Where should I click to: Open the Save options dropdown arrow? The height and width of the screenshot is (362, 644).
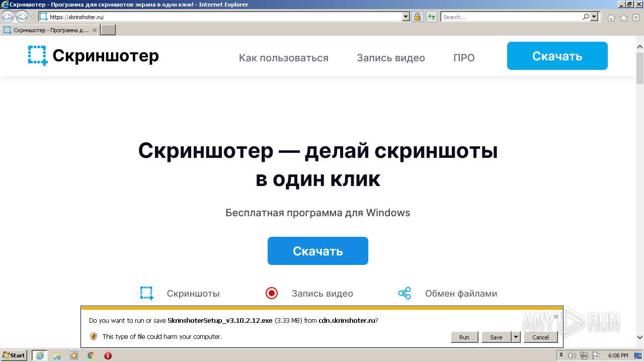pos(516,337)
